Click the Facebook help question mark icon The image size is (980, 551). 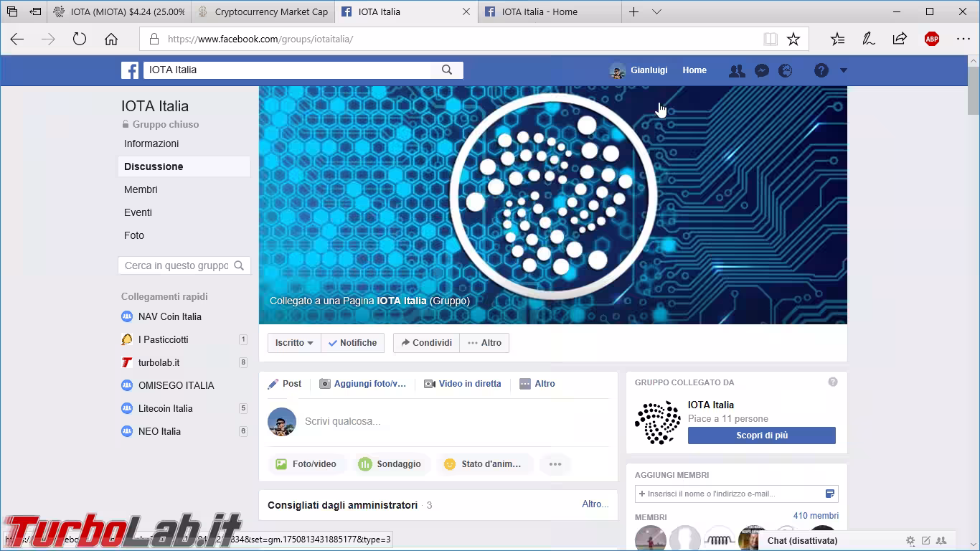pyautogui.click(x=821, y=70)
